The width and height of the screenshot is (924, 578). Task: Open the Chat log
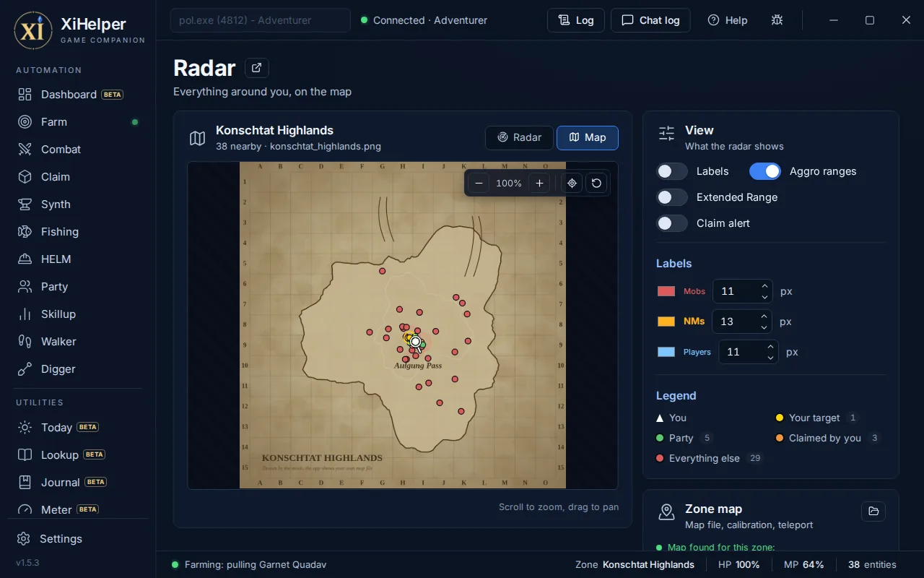pos(650,20)
